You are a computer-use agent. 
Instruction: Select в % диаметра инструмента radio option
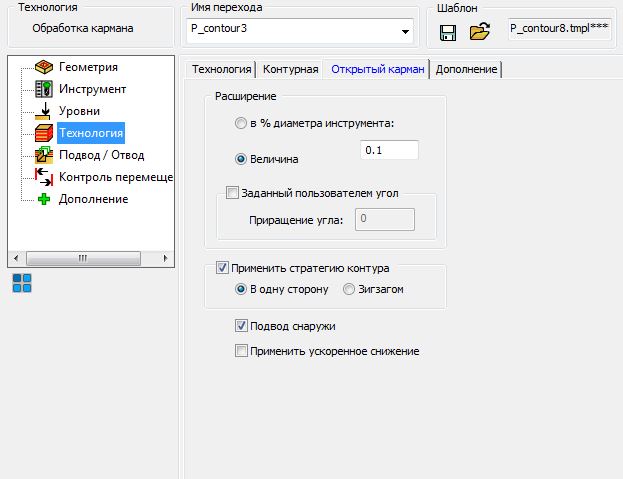click(240, 124)
